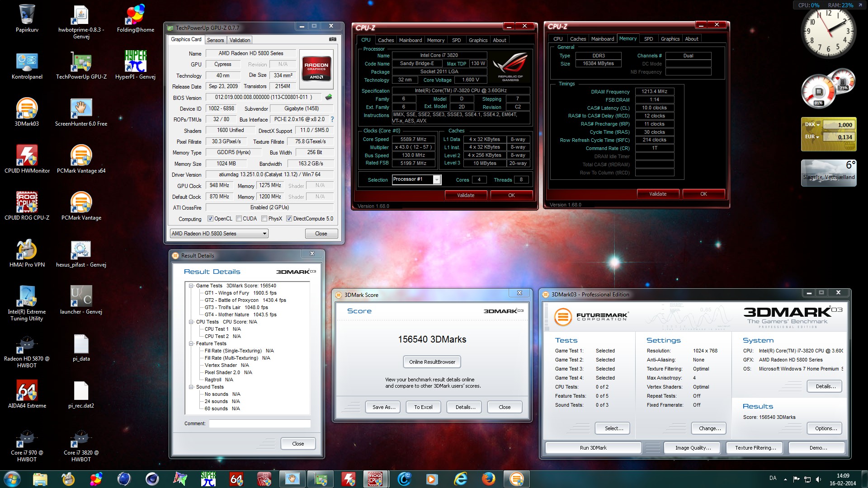Click Image Quality... button
This screenshot has width=868, height=488.
click(x=693, y=448)
